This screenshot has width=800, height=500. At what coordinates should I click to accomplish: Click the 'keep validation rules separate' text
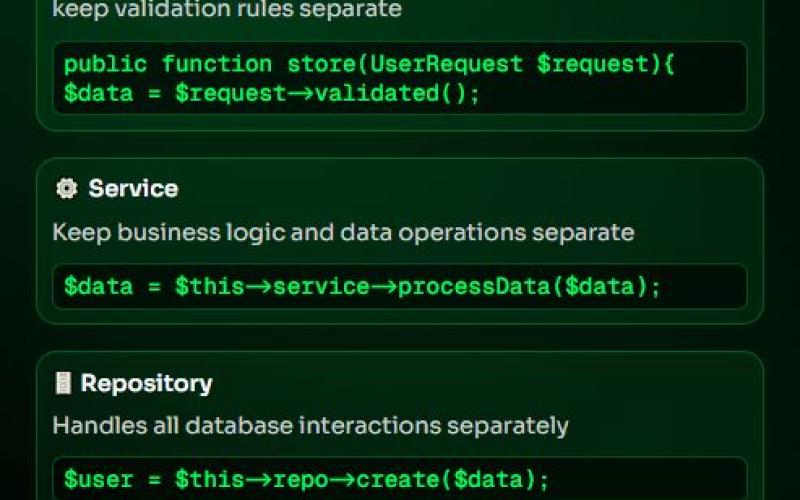tap(227, 10)
